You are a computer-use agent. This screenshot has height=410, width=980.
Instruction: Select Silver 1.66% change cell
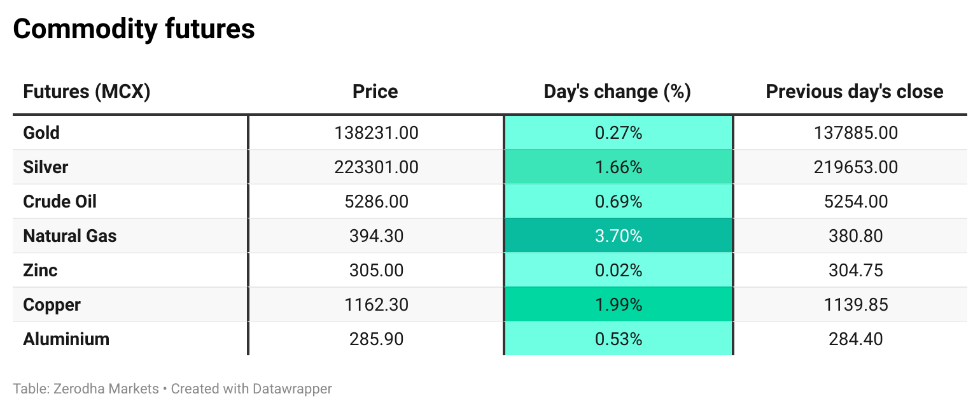pyautogui.click(x=618, y=167)
